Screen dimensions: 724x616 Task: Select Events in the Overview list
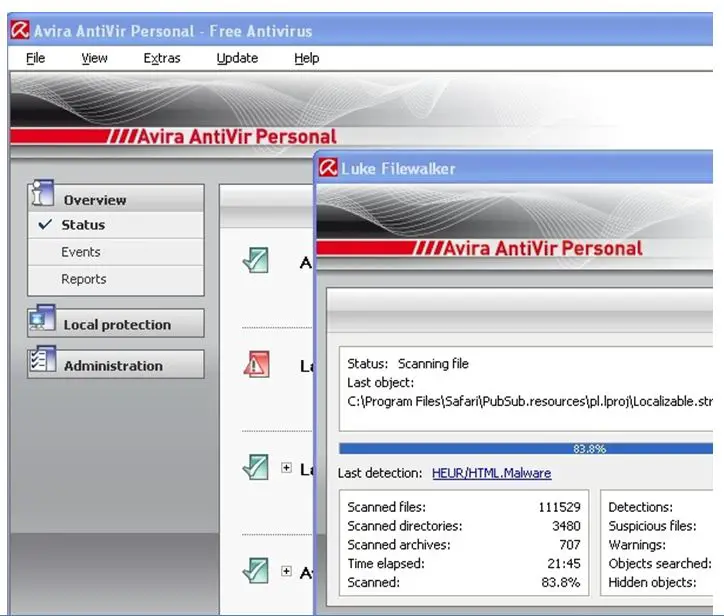(x=116, y=252)
